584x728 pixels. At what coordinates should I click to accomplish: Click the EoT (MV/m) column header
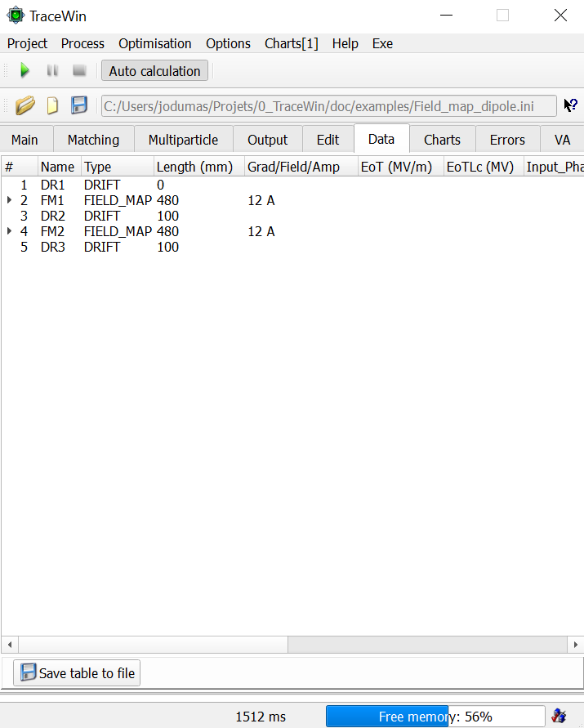pos(401,167)
